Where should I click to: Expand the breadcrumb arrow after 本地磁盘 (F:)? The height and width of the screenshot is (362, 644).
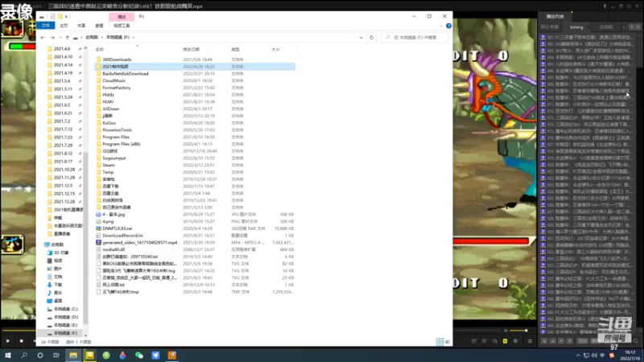tap(133, 37)
